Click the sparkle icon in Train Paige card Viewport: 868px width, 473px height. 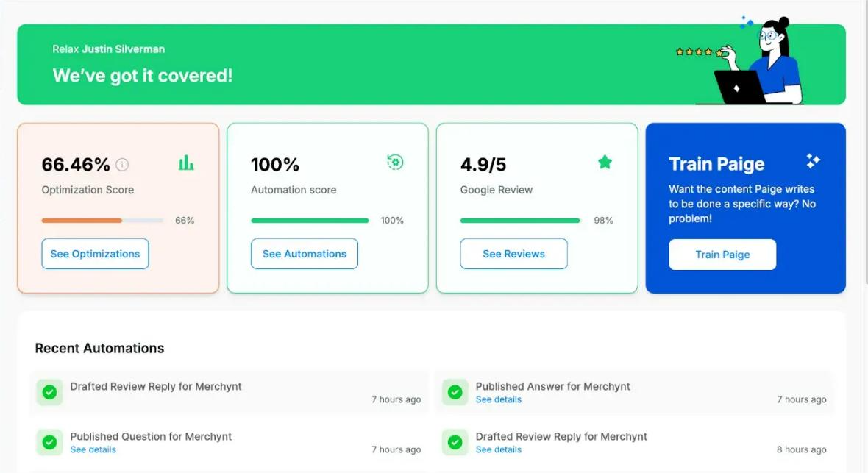[813, 161]
